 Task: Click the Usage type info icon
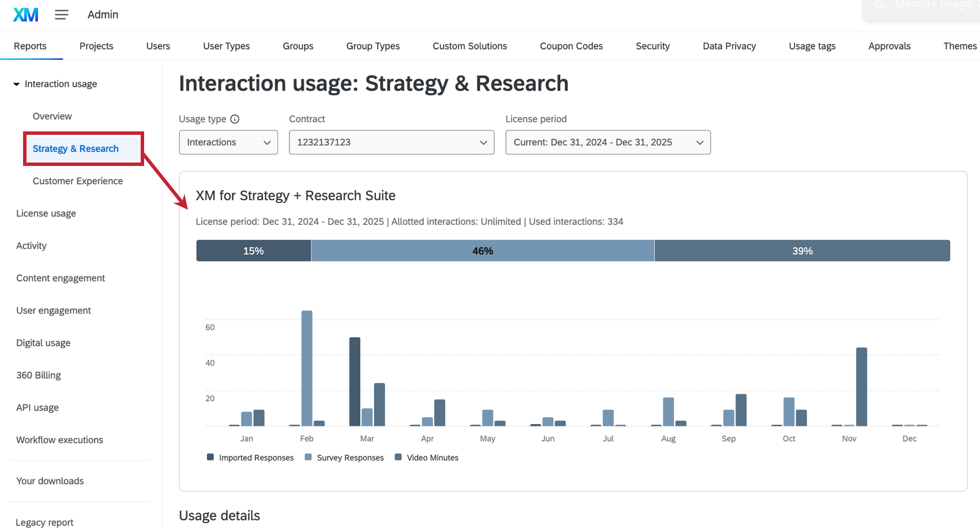(235, 119)
